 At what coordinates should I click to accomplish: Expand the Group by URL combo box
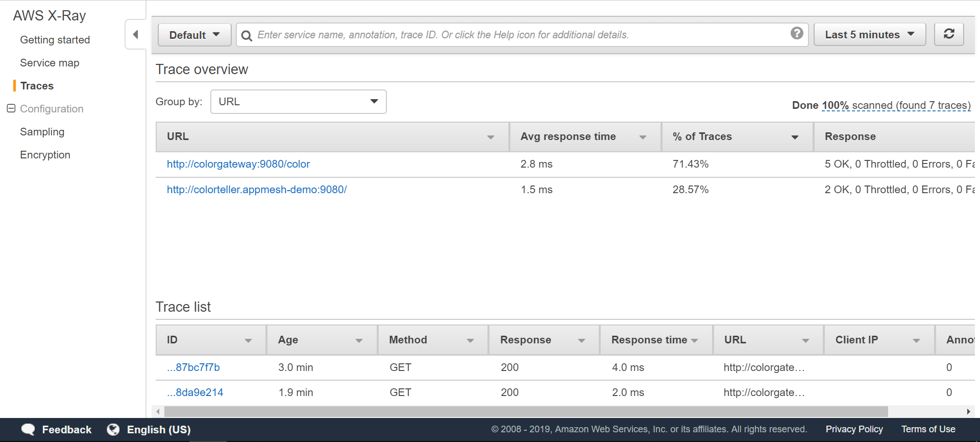click(x=298, y=102)
